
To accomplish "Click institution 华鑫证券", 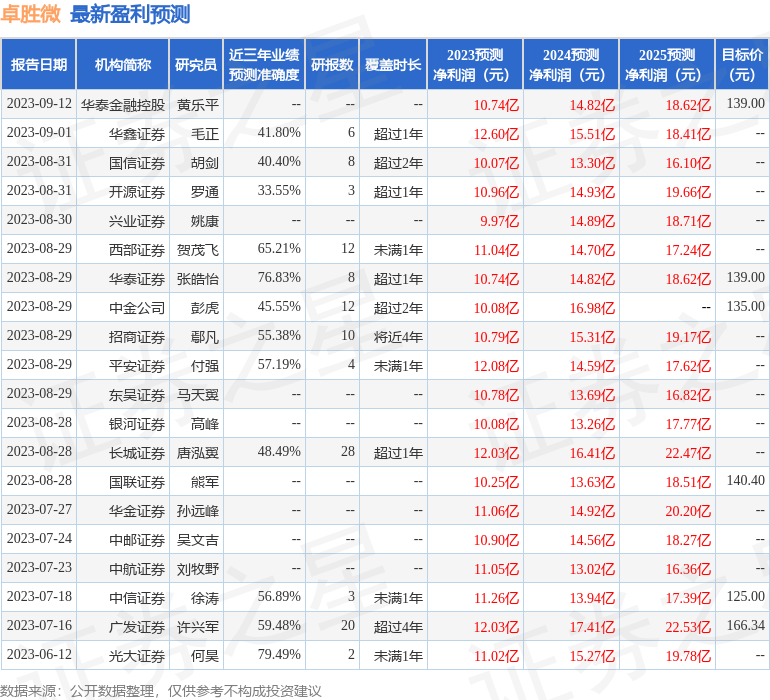I will pos(137,134).
